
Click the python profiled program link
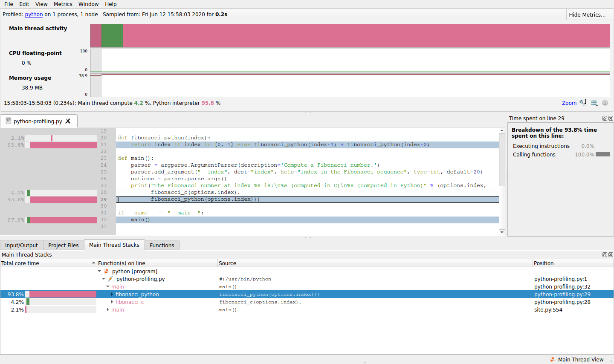coord(34,14)
